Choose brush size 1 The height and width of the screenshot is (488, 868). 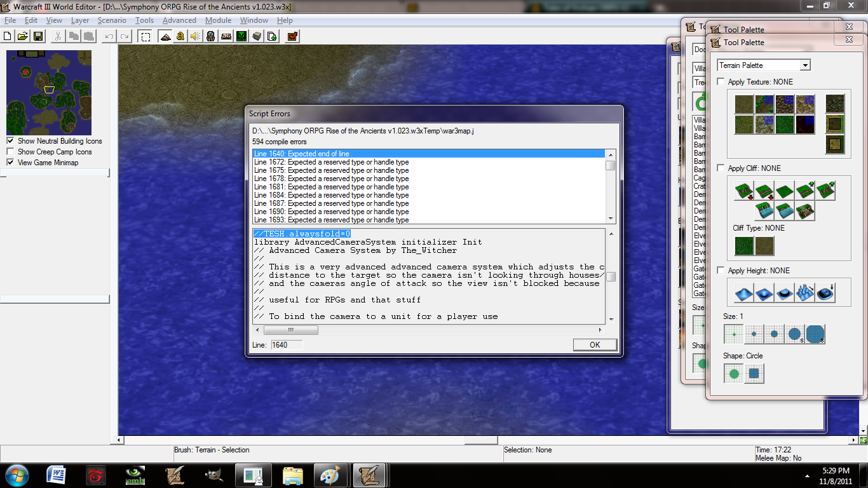733,334
